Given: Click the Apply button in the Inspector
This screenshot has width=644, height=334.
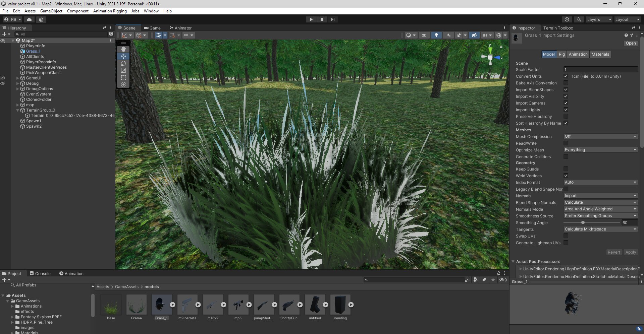Looking at the screenshot, I should 631,252.
